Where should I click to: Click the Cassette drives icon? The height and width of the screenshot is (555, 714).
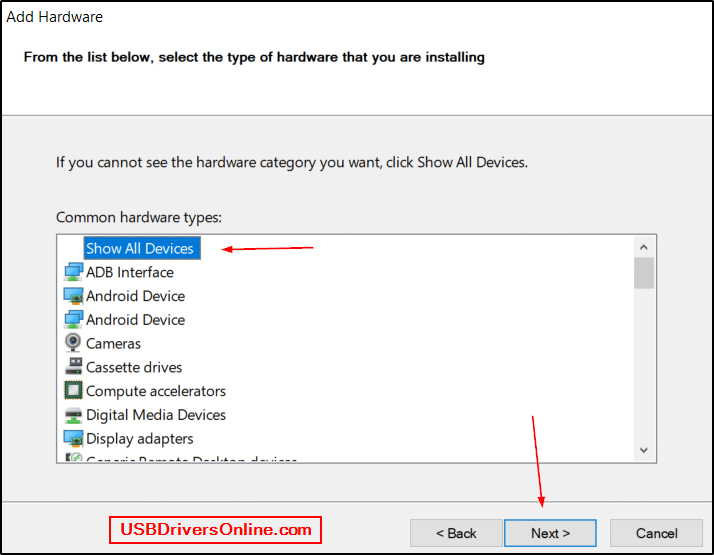coord(73,367)
